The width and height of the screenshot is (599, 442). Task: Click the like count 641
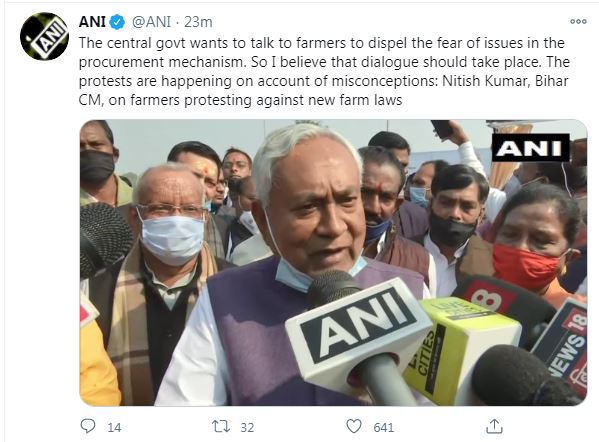point(384,427)
